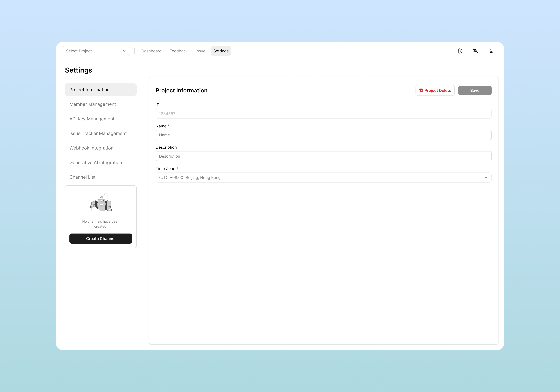Open the user profile icon
560x392 pixels.
tap(491, 51)
